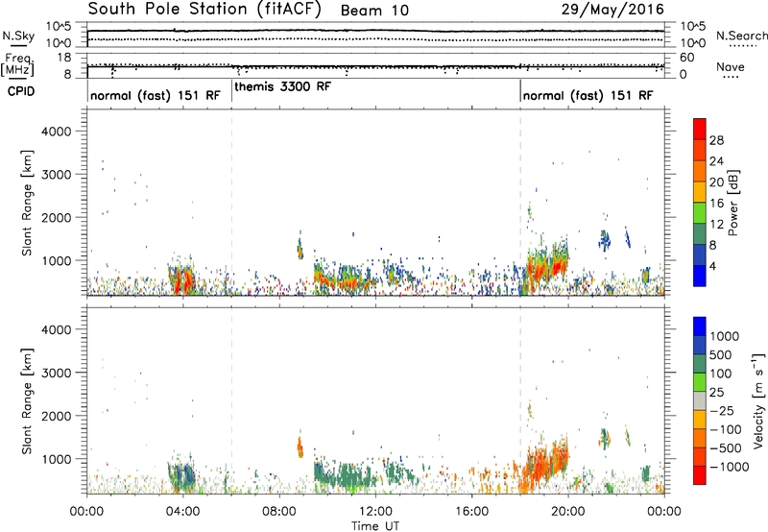Click the '2000' tick of the velocity panel

(x=56, y=416)
